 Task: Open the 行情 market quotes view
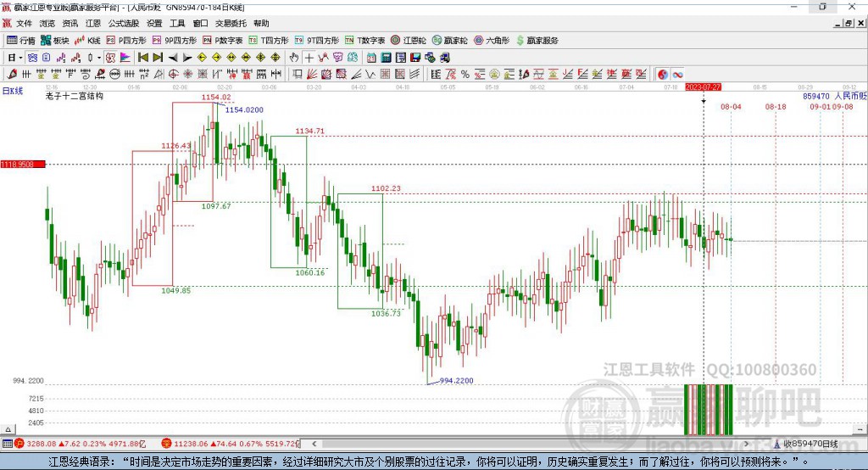click(x=21, y=41)
